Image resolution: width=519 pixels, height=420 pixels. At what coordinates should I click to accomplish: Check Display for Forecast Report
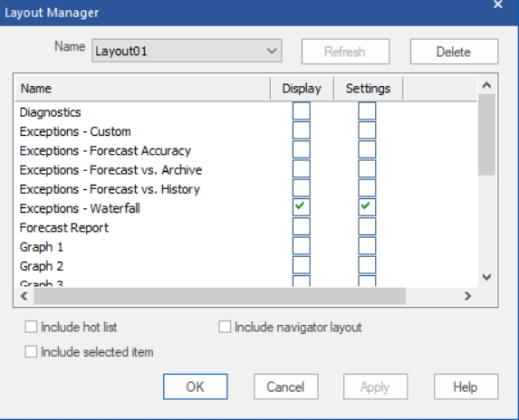coord(302,226)
